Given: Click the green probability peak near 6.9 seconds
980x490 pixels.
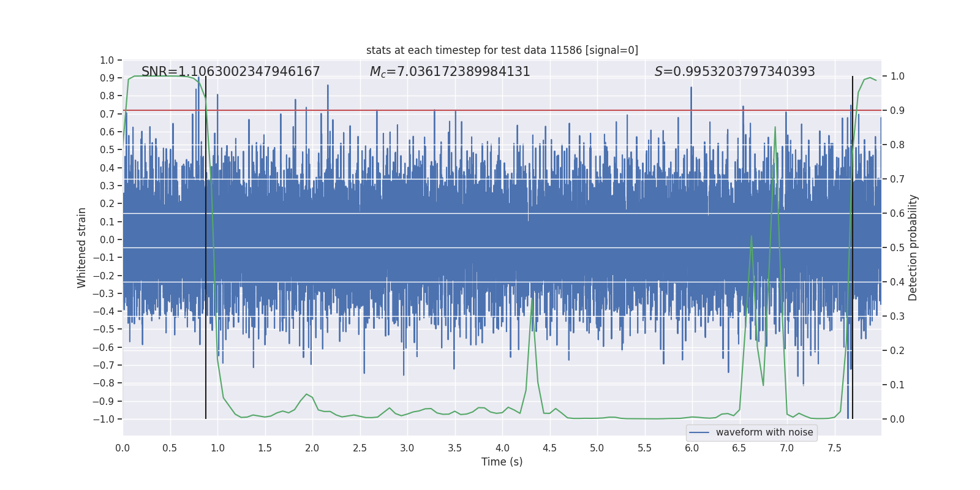Looking at the screenshot, I should click(775, 127).
